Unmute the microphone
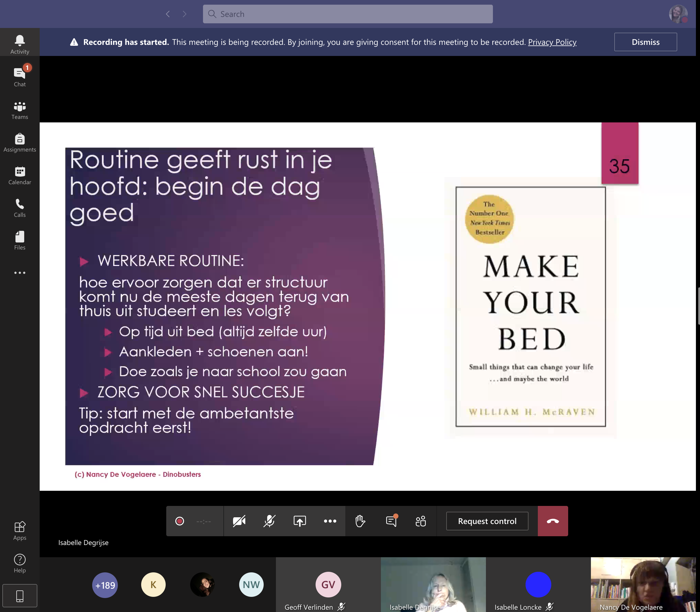Screen dimensions: 700x612 tap(269, 521)
